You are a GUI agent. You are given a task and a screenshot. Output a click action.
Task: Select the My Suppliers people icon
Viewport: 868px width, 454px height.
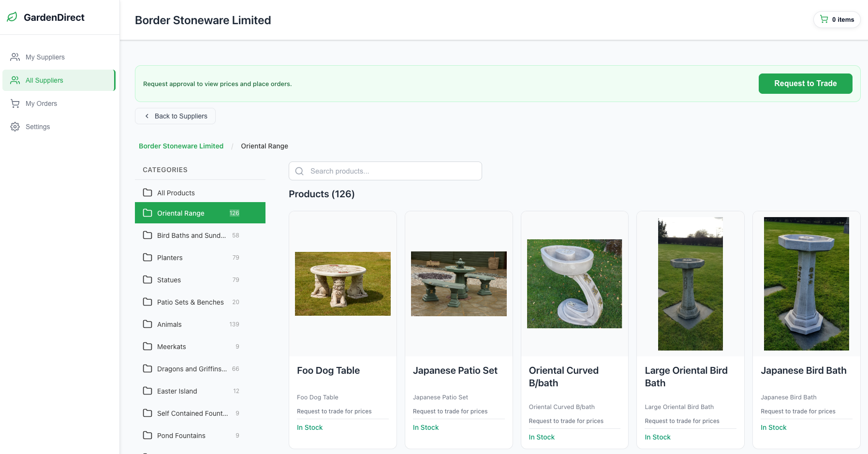tap(14, 57)
